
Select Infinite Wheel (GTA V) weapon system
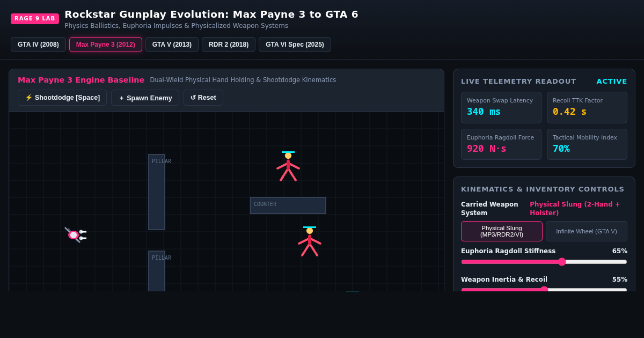coord(587,231)
